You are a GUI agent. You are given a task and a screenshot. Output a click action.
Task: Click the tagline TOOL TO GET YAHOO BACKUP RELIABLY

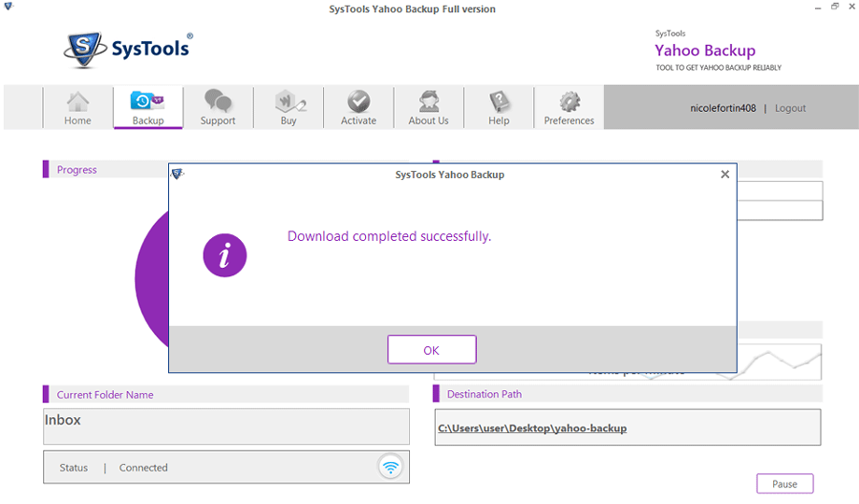(719, 68)
